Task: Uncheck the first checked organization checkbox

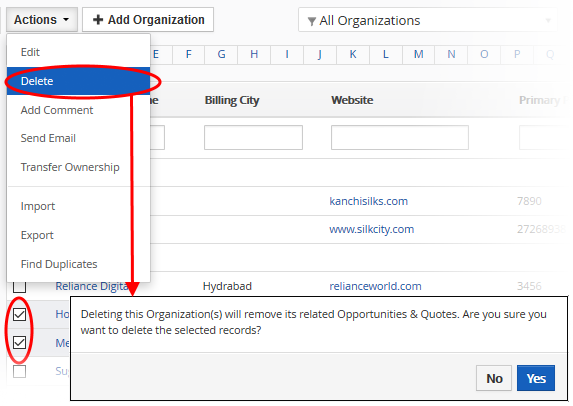Action: tap(19, 314)
